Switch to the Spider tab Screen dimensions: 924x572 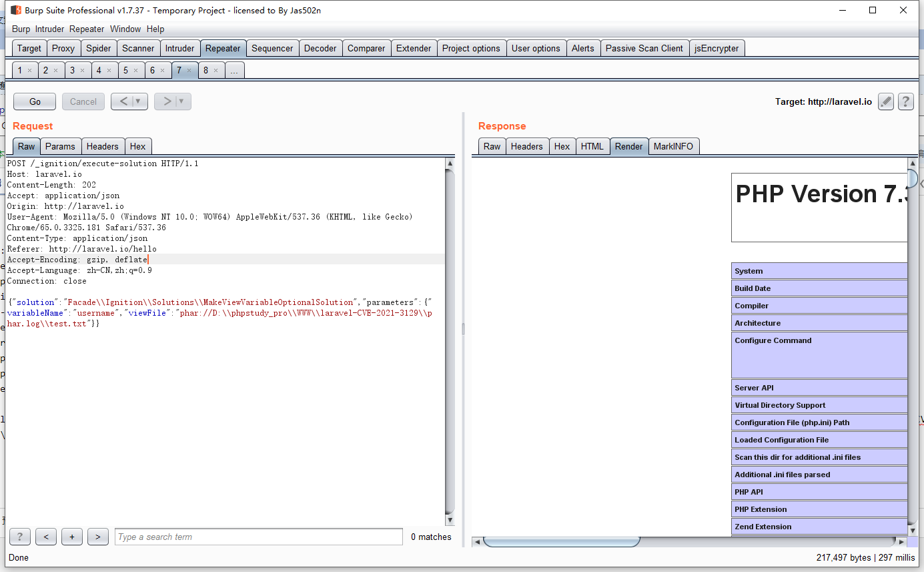pos(99,48)
